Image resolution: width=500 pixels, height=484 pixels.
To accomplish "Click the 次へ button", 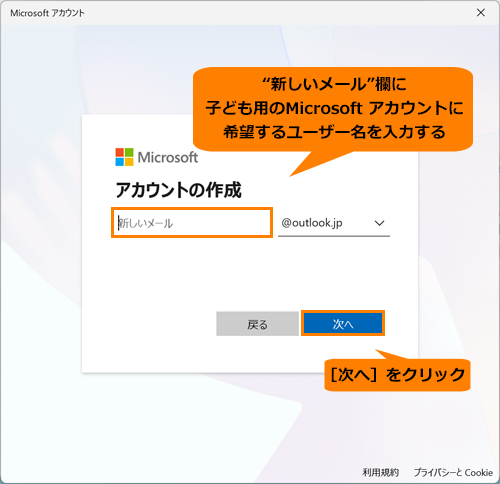I will click(x=343, y=323).
